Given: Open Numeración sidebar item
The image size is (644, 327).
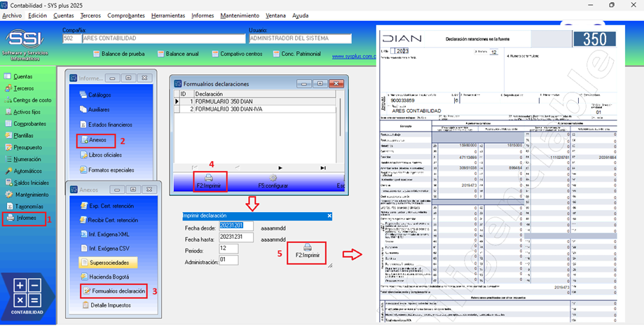Looking at the screenshot, I should coord(22,159).
